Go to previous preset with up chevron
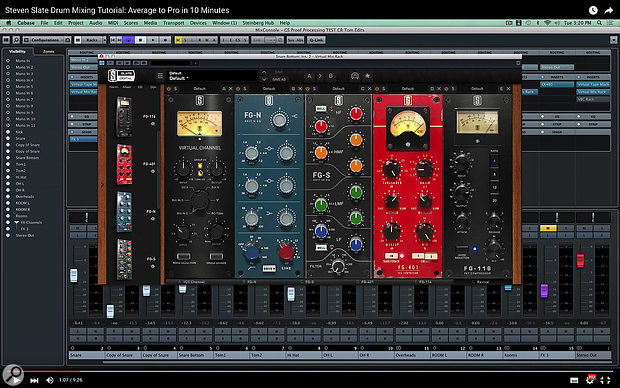The height and width of the screenshot is (388, 620). click(264, 72)
